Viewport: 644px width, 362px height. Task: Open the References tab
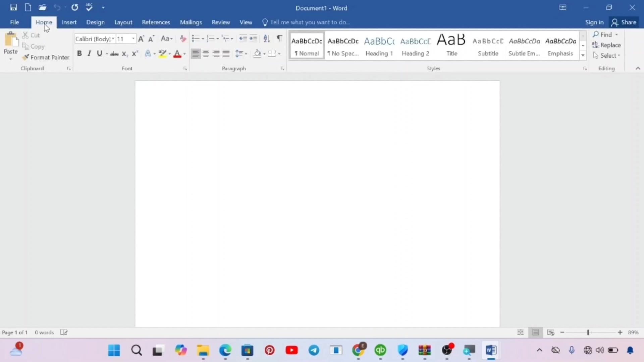point(156,22)
